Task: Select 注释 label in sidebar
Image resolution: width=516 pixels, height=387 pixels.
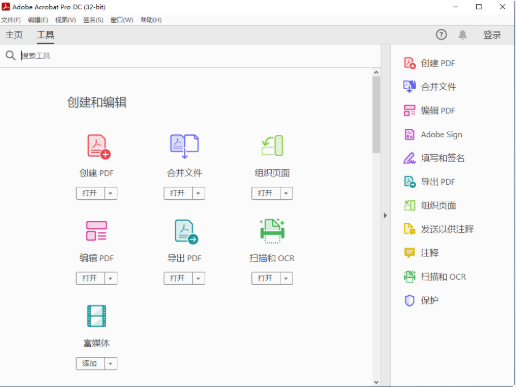Action: (429, 253)
